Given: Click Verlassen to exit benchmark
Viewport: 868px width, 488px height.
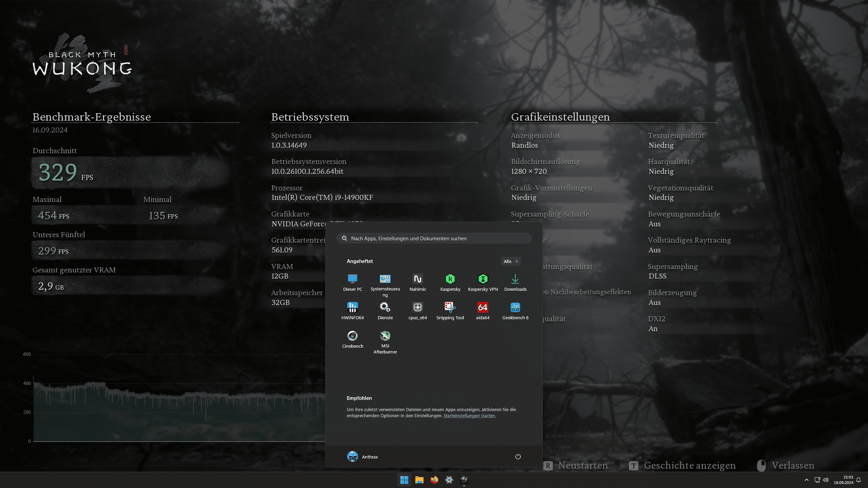Looking at the screenshot, I should coord(786,466).
